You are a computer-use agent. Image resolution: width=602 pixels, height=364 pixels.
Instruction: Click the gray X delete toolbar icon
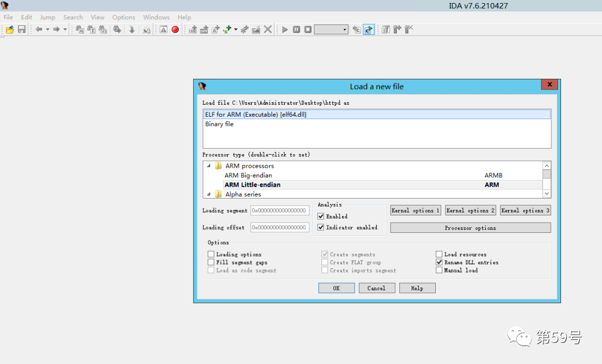click(268, 29)
